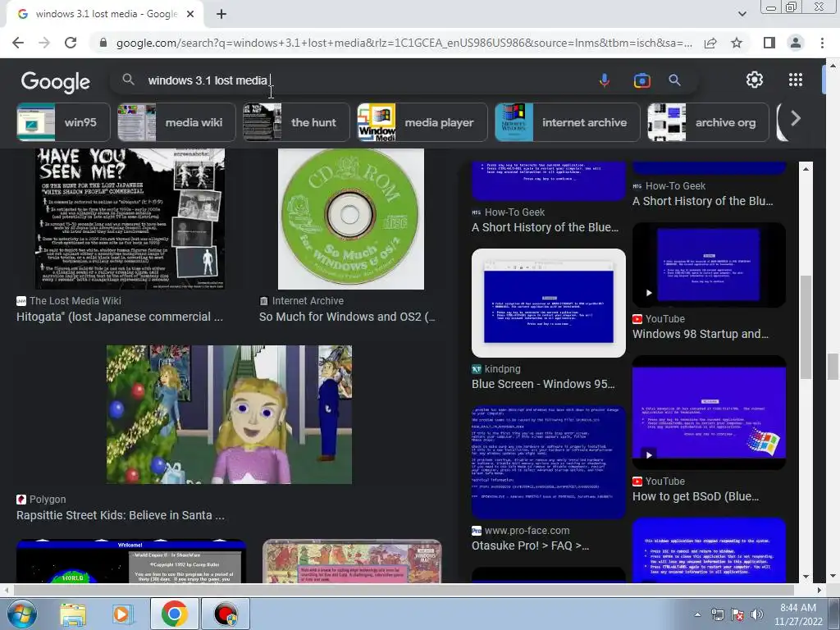Open the network tray icon

717,614
